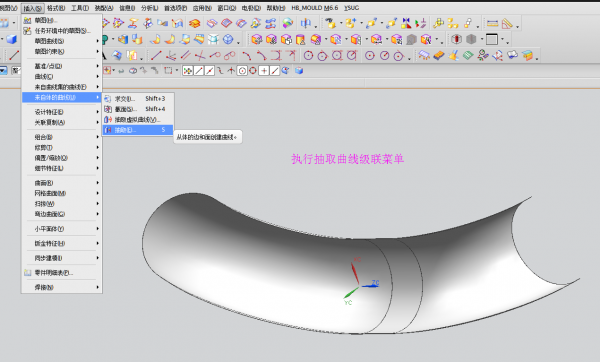Click the rainbow-colored sphere icon
The width and height of the screenshot is (600, 362).
click(x=288, y=24)
